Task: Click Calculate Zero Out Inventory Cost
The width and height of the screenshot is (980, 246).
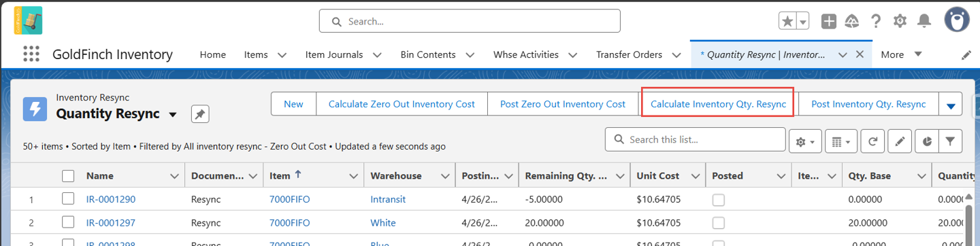Action: [402, 104]
